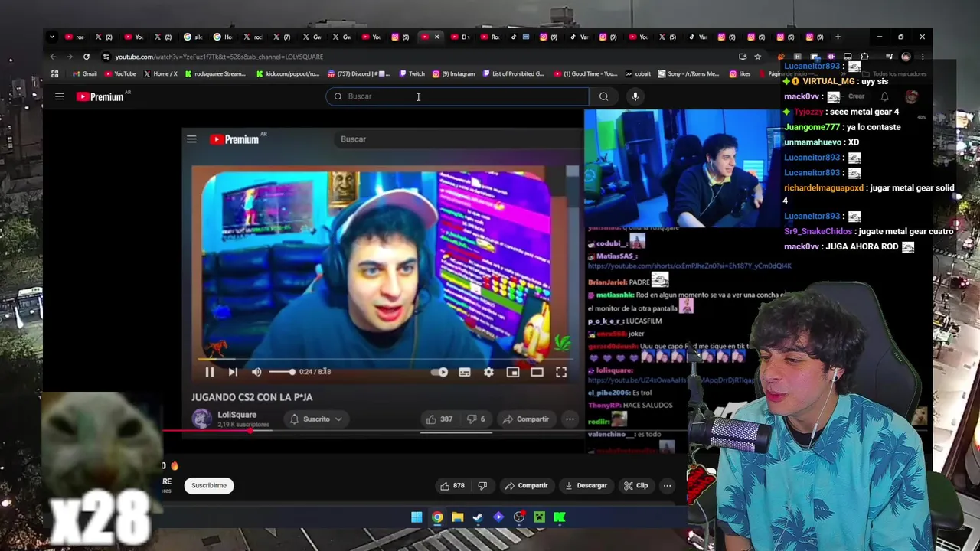Image resolution: width=980 pixels, height=551 pixels.
Task: Start voice search with the microphone icon
Action: (635, 96)
